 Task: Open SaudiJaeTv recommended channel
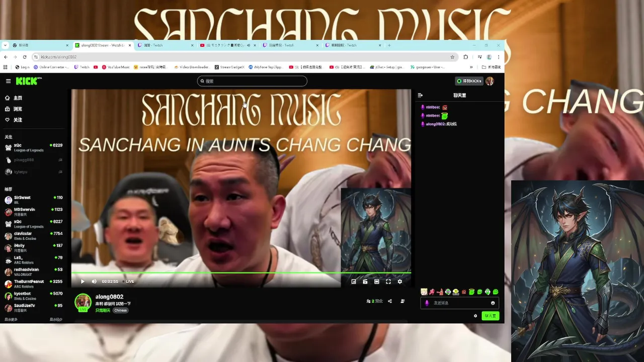click(x=34, y=308)
